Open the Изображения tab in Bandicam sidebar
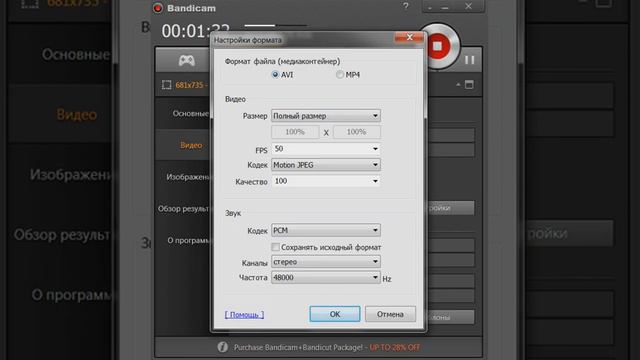This screenshot has height=360, width=640. point(188,177)
